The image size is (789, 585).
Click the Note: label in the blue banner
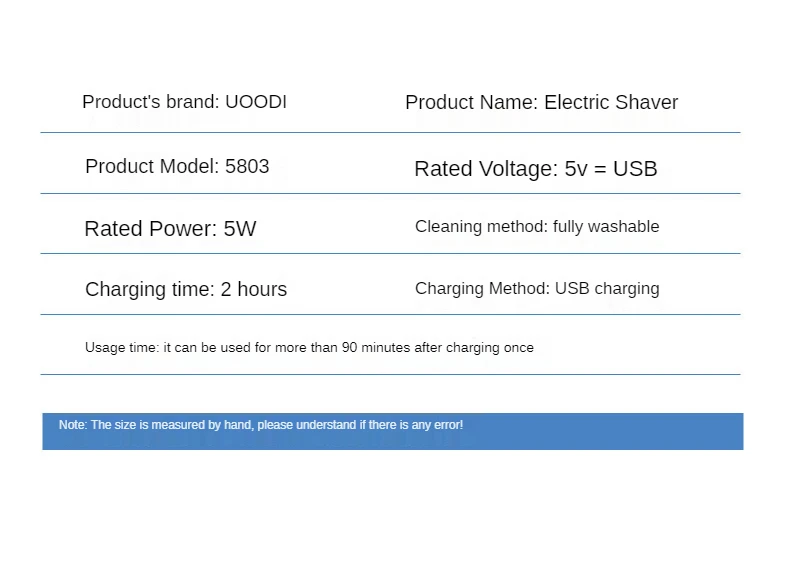73,425
